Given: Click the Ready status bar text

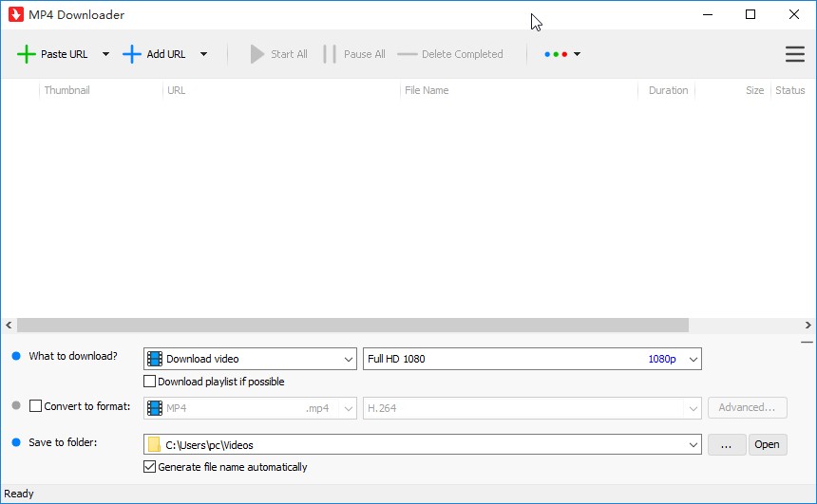Looking at the screenshot, I should pyautogui.click(x=19, y=494).
